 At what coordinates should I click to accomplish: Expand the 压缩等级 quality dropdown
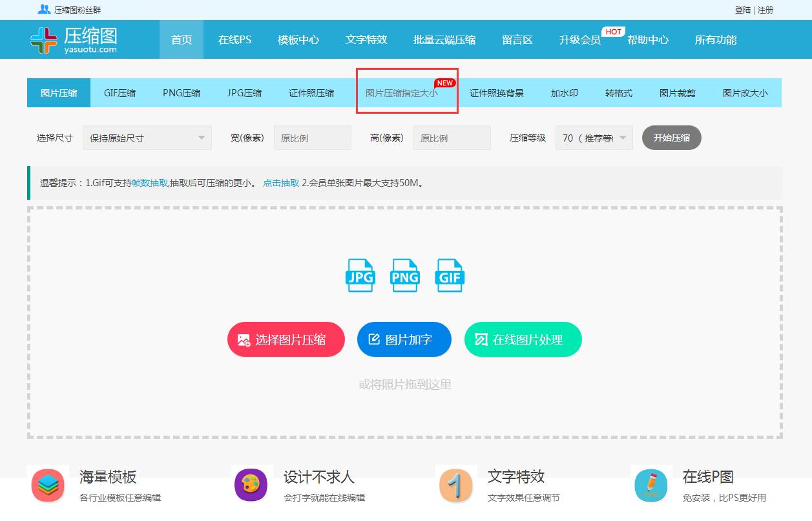(594, 137)
